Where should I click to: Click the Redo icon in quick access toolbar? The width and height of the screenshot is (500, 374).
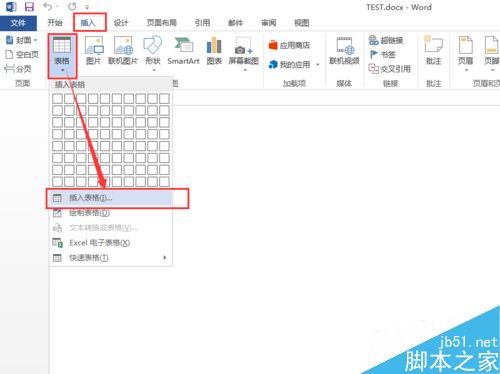(x=72, y=6)
